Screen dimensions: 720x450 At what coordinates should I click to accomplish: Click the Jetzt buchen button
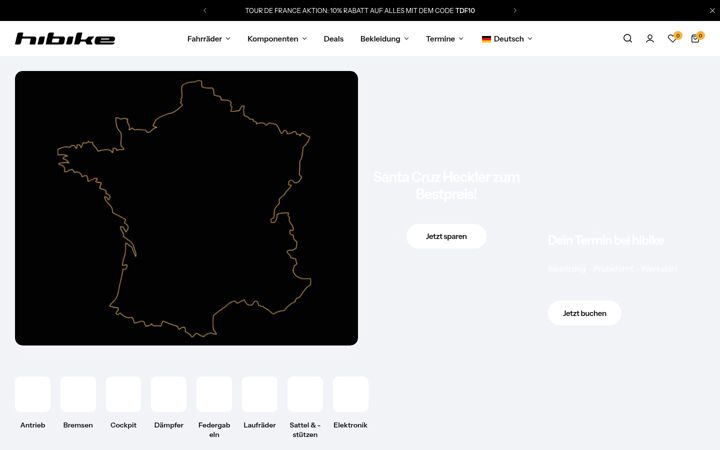(x=585, y=313)
